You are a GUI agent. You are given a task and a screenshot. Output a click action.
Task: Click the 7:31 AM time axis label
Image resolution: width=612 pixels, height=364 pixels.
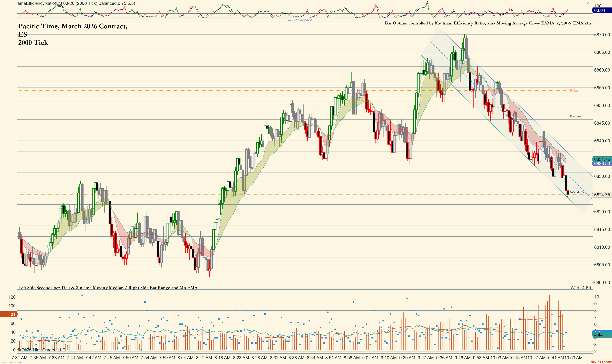click(19, 358)
